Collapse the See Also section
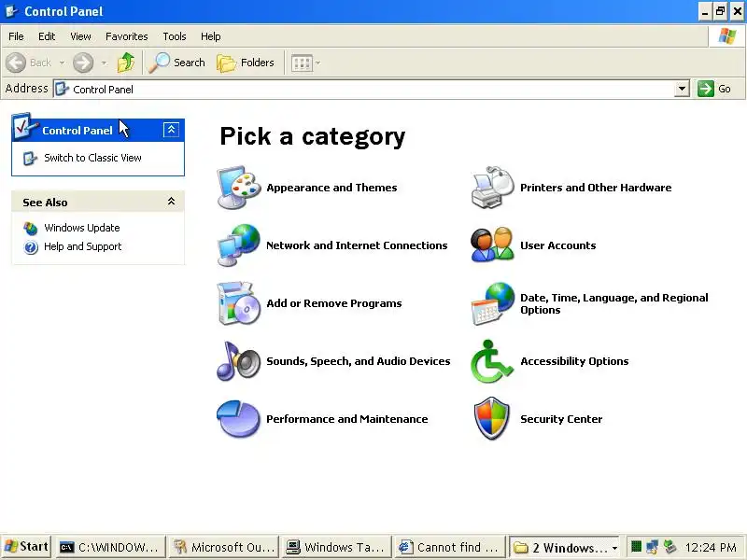Viewport: 747px width, 560px height. coord(171,202)
